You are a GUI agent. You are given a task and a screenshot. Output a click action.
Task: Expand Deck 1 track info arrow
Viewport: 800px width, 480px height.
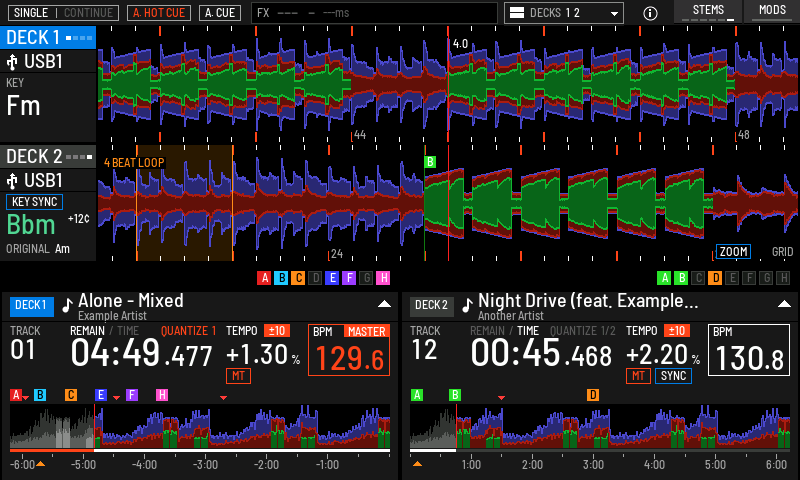coord(384,304)
